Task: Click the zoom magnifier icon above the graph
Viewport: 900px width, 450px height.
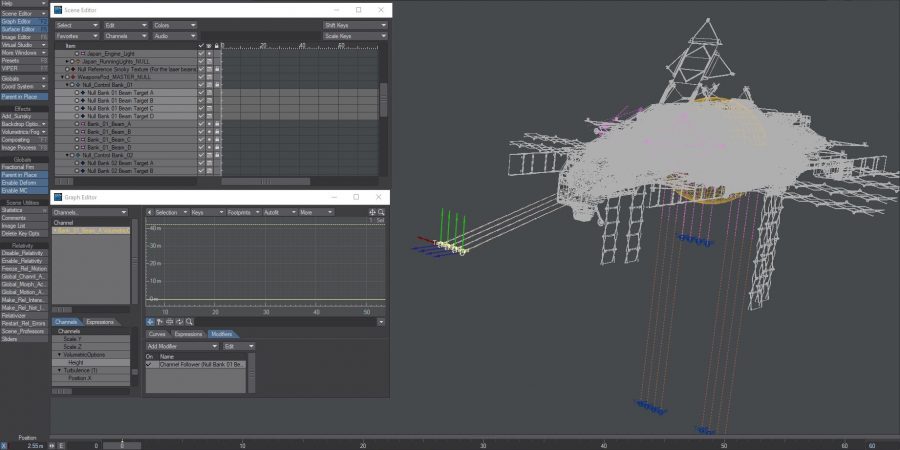Action: pos(381,212)
